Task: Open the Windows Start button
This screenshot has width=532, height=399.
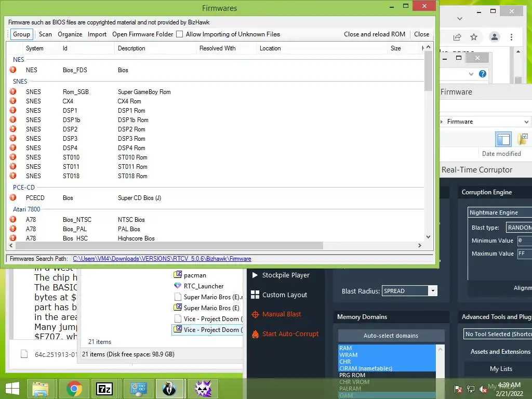Action: (12, 389)
